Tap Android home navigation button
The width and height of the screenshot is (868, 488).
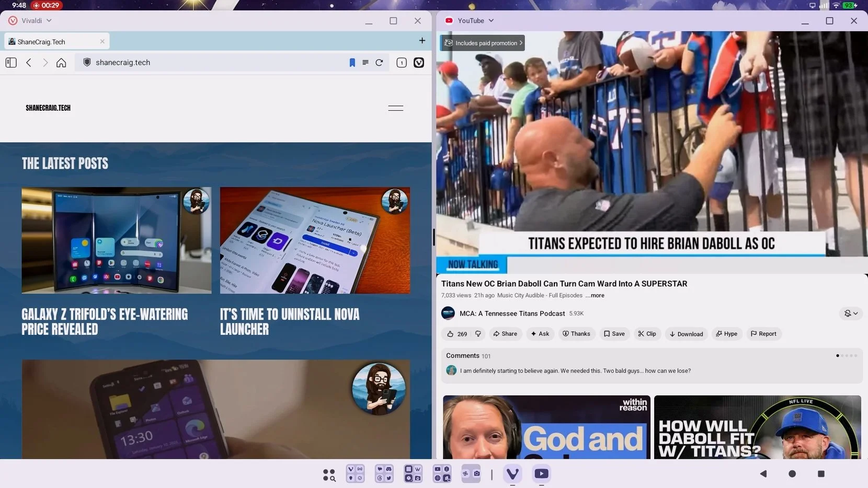pyautogui.click(x=792, y=474)
